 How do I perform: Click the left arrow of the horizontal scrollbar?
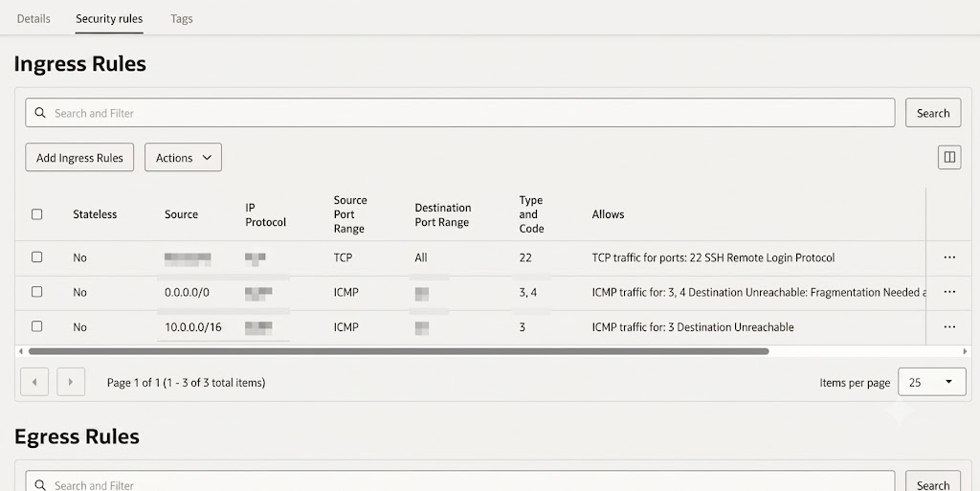21,351
